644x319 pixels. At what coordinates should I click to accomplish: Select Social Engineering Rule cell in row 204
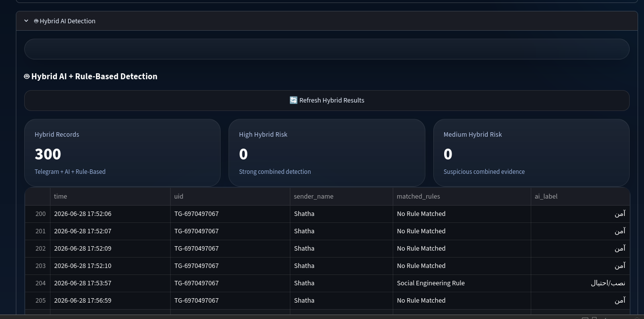point(461,283)
